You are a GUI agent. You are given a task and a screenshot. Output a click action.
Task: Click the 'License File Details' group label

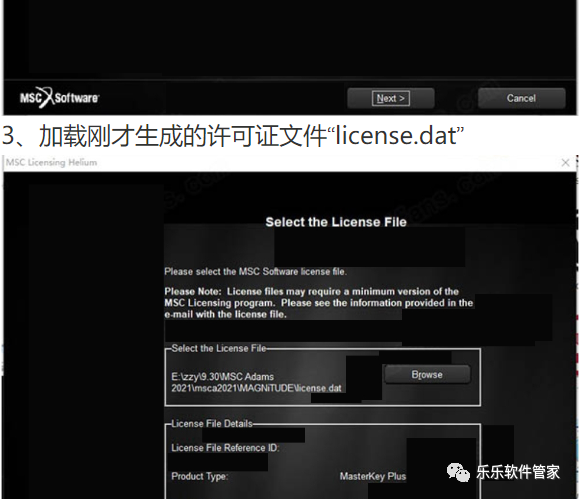[212, 424]
